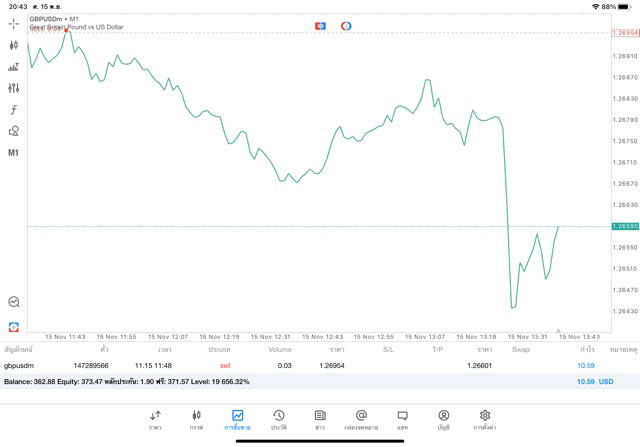
Task: Open the drawing objects shapes icon
Action: 14,131
